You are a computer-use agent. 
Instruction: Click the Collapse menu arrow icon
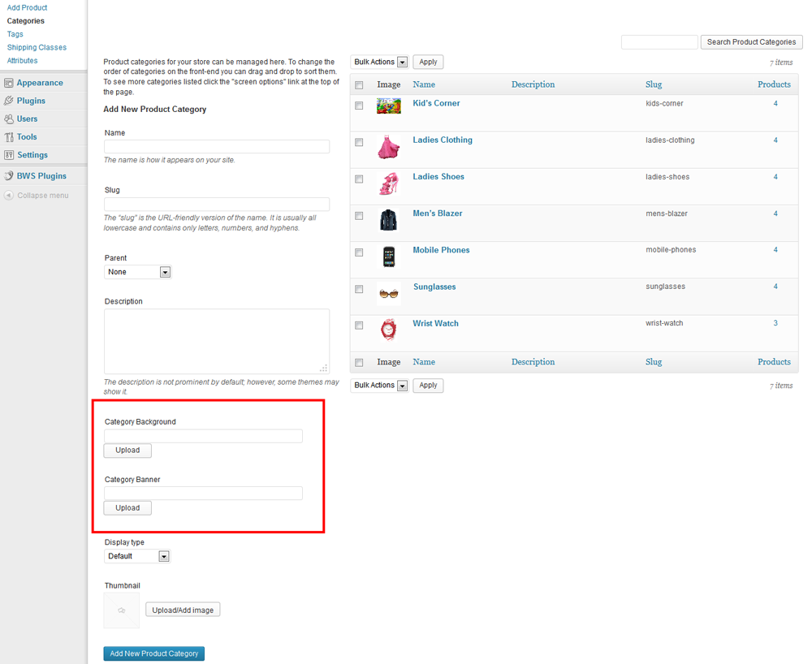[x=9, y=196]
